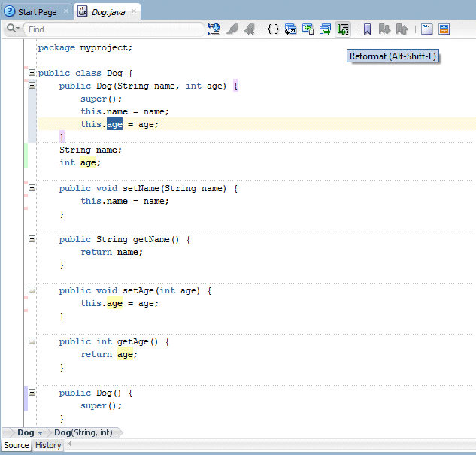Click the curly braces code template icon
This screenshot has height=455, width=476.
pyautogui.click(x=273, y=29)
